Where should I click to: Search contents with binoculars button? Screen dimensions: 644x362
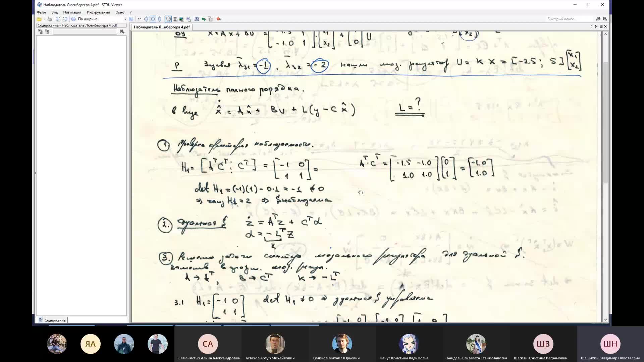[122, 32]
